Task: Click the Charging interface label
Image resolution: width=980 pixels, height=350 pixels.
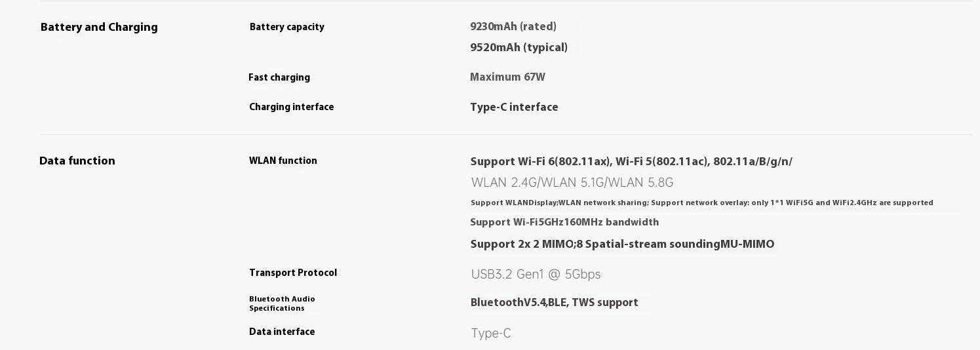Action: click(291, 107)
